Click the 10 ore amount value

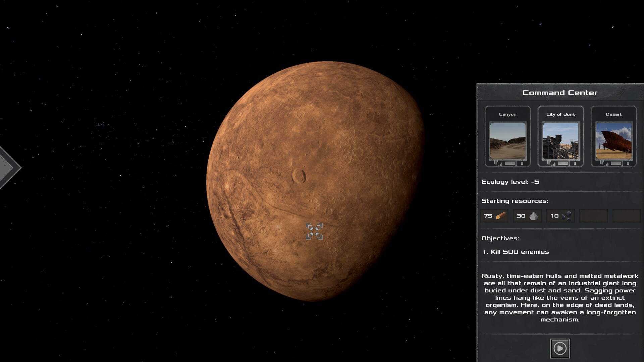coord(555,216)
